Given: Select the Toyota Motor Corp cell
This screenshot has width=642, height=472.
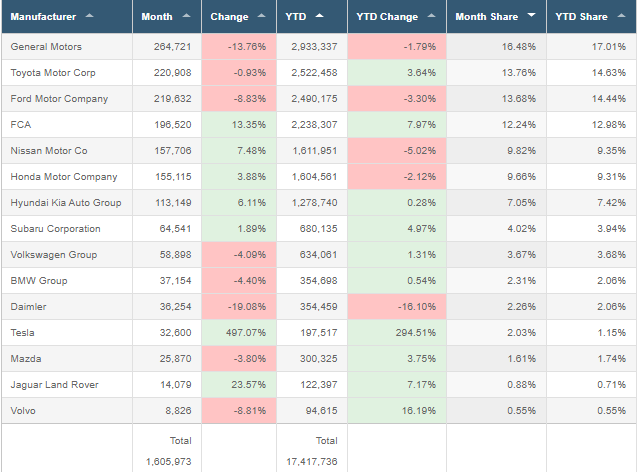Looking at the screenshot, I should 67,73.
